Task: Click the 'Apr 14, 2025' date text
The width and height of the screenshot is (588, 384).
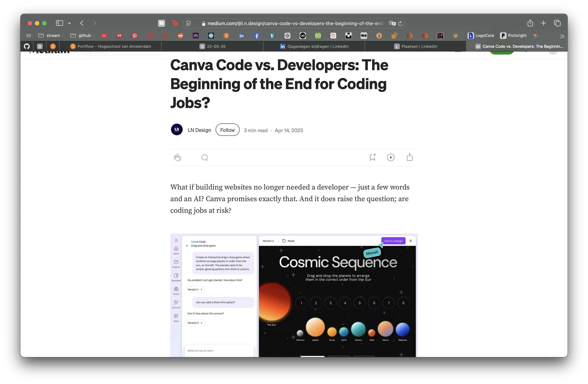Action: click(x=289, y=130)
